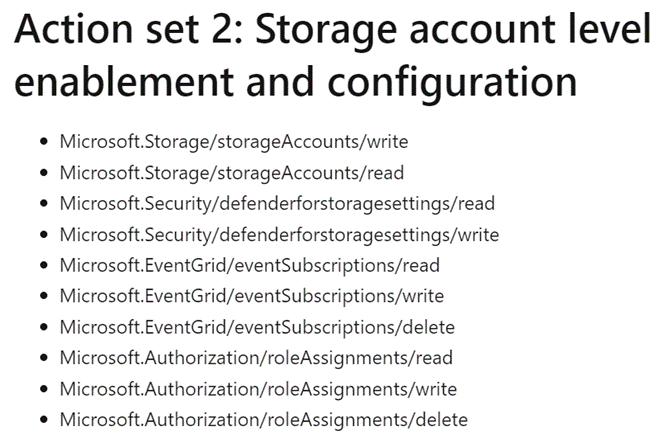The width and height of the screenshot is (656, 447).
Task: Click bullet before roleAssignments/write
Action: tap(43, 389)
